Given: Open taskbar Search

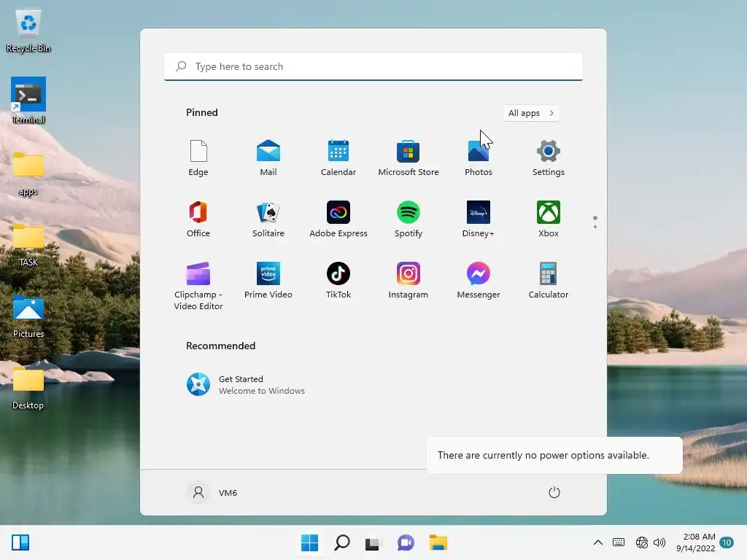Looking at the screenshot, I should (x=342, y=542).
